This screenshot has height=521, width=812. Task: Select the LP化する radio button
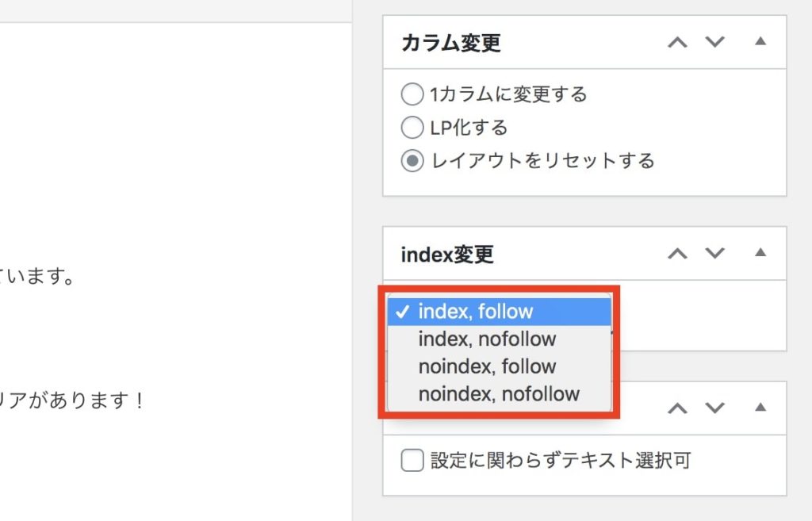pyautogui.click(x=412, y=128)
